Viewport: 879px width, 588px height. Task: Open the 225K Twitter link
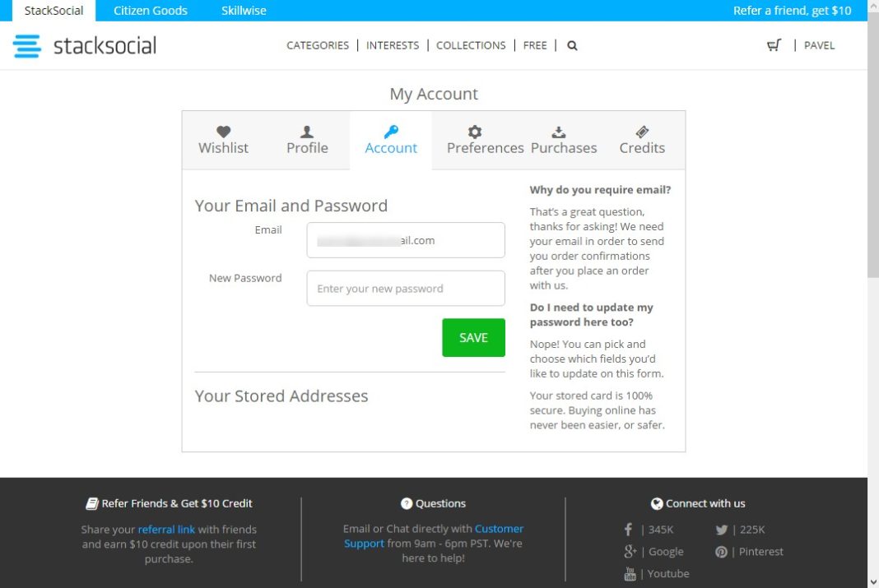752,530
